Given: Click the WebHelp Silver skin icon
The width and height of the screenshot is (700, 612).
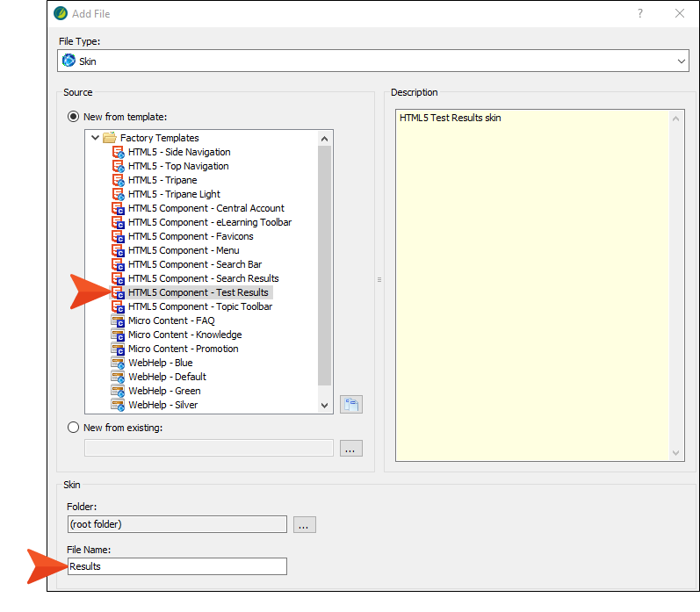Looking at the screenshot, I should point(118,406).
